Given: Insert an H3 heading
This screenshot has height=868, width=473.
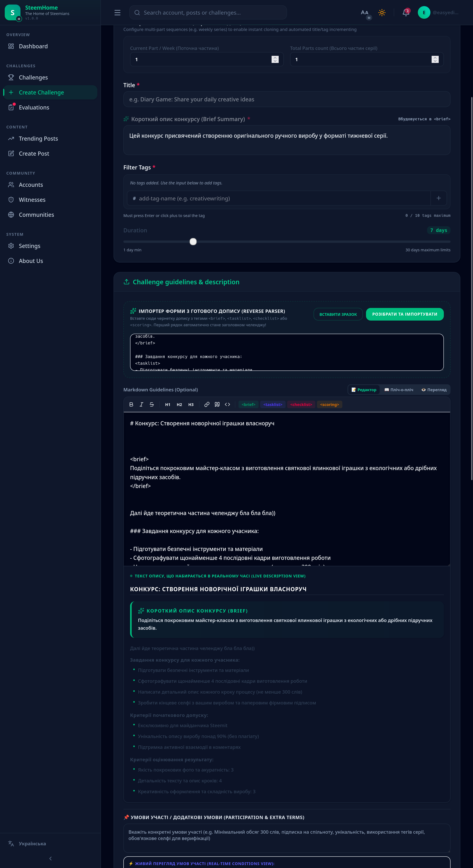Looking at the screenshot, I should (191, 405).
